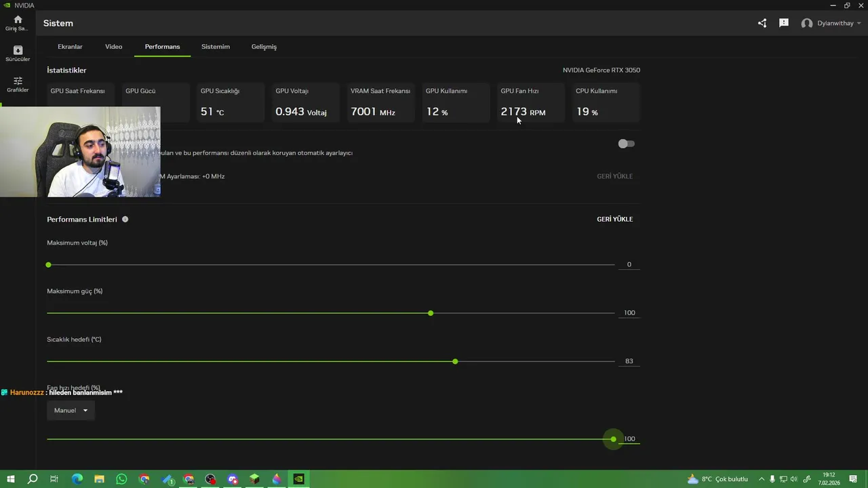Click the fan speed value field showing 100

pos(629,439)
